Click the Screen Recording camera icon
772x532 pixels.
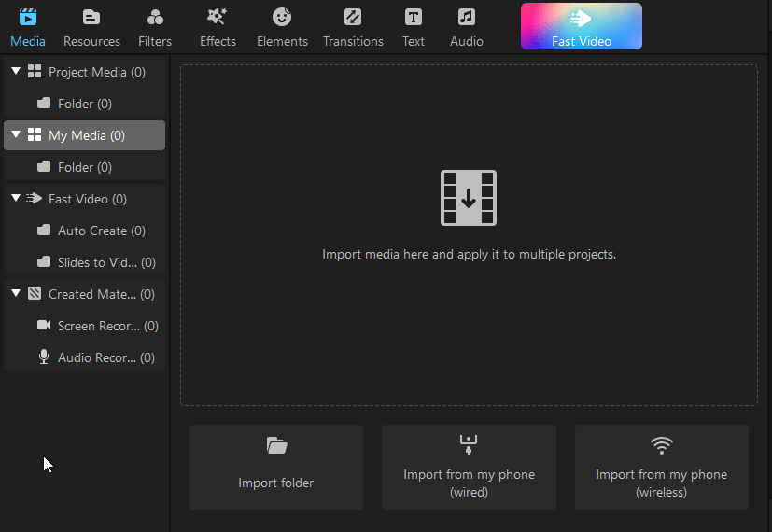coord(44,325)
